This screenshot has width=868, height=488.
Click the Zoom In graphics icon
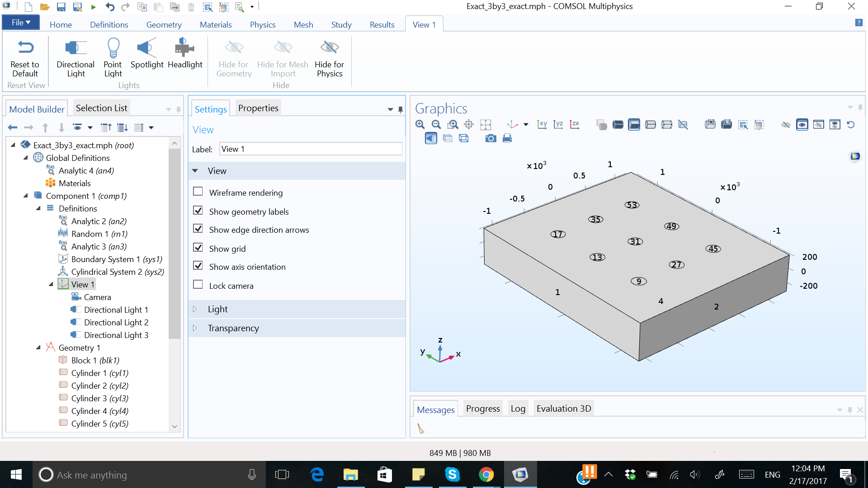tap(420, 124)
